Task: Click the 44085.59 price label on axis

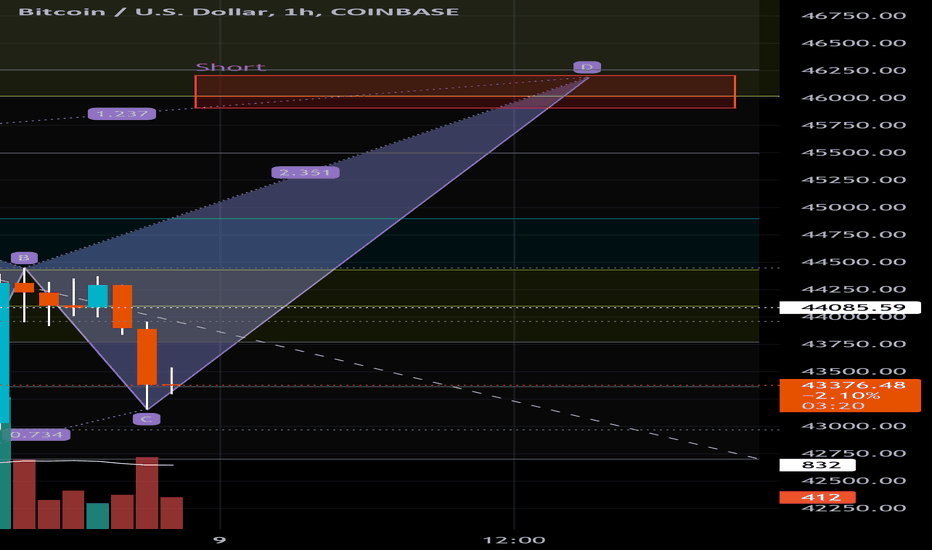Action: click(850, 307)
